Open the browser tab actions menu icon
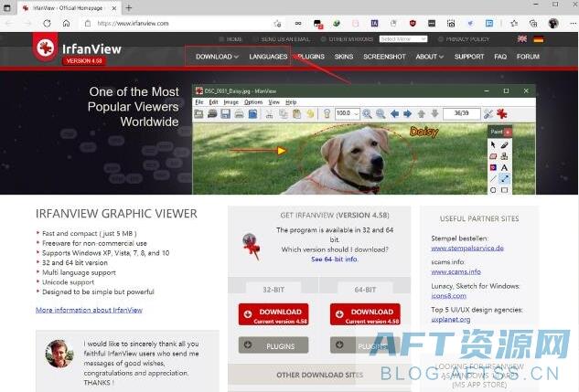Screen dimensions: 579x392 coord(6,7)
